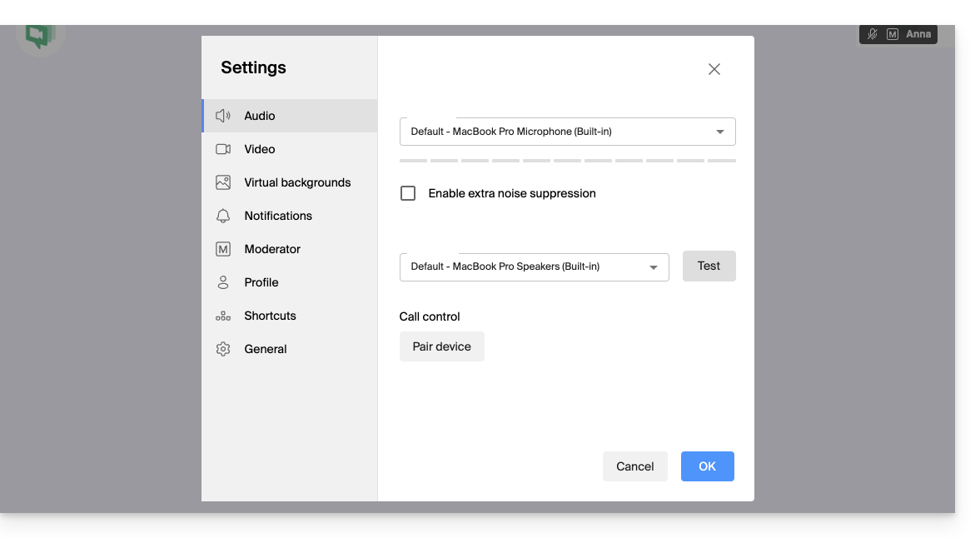The image size is (980, 538).
Task: Click the Virtual backgrounds image icon
Action: [x=223, y=182]
